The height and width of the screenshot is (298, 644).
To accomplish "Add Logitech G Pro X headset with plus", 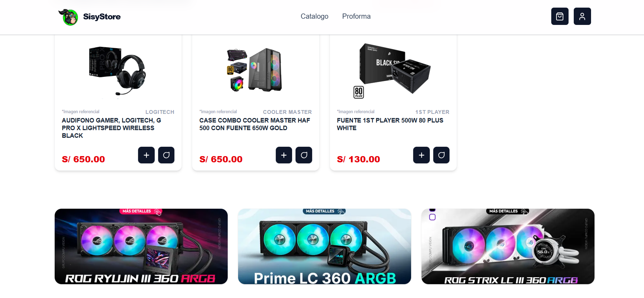I will point(146,155).
